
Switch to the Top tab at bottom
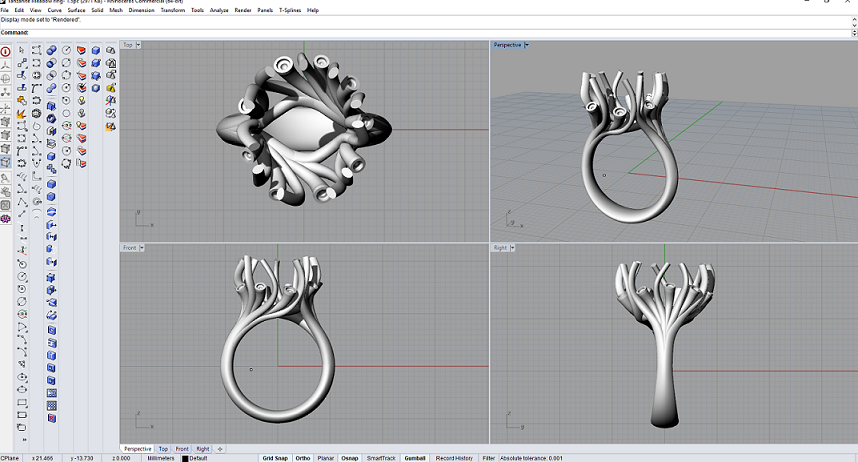coord(163,449)
